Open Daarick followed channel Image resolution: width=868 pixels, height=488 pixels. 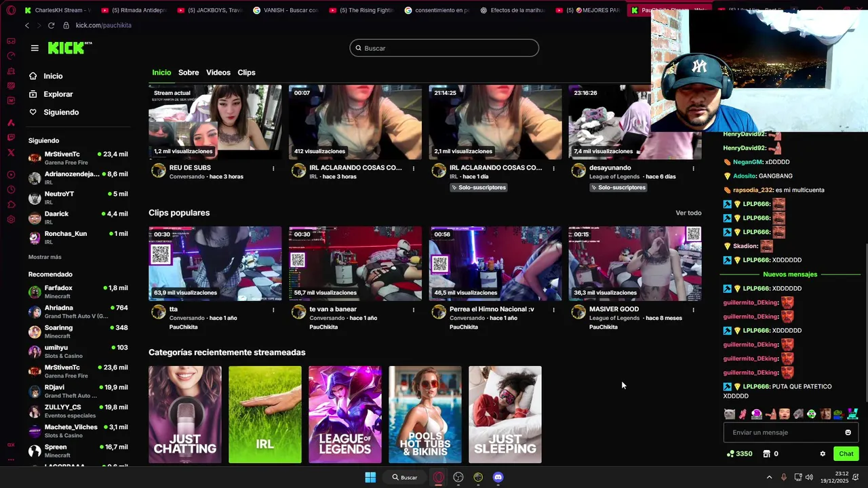point(78,218)
